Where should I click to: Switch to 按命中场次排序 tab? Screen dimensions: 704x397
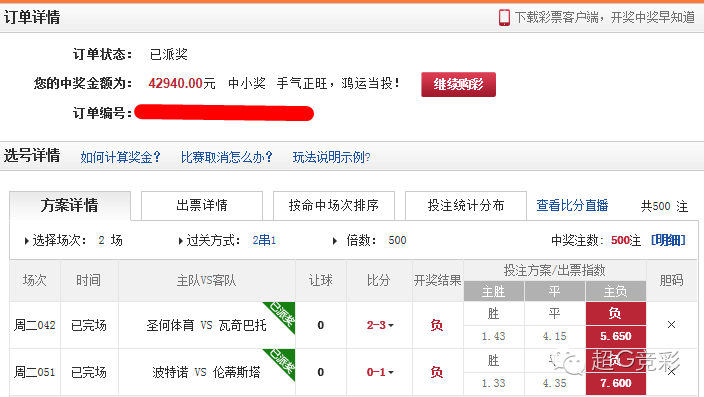tap(334, 205)
